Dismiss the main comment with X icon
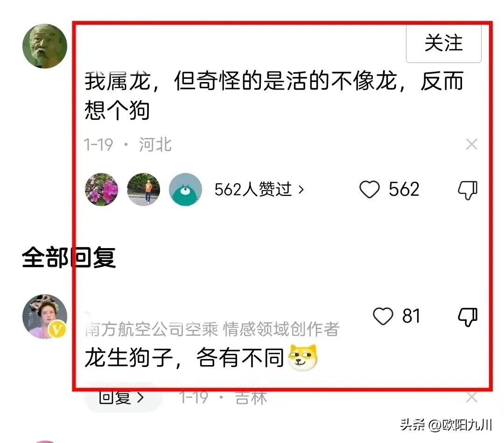The width and height of the screenshot is (504, 443). click(x=471, y=144)
